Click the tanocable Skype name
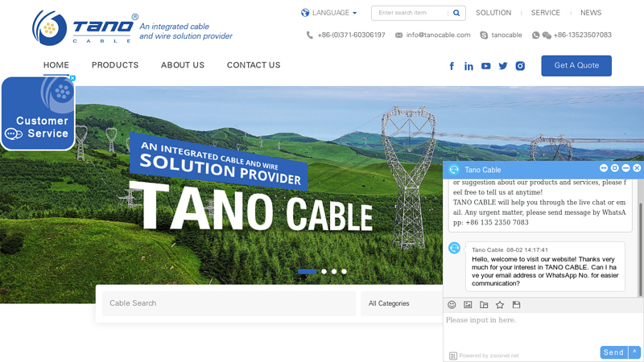The image size is (644, 362). 506,35
